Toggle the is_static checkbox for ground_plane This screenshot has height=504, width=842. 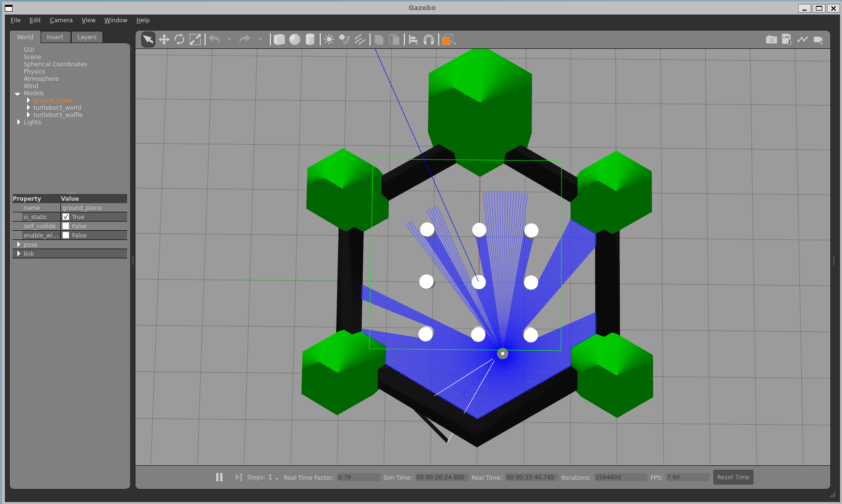click(66, 217)
